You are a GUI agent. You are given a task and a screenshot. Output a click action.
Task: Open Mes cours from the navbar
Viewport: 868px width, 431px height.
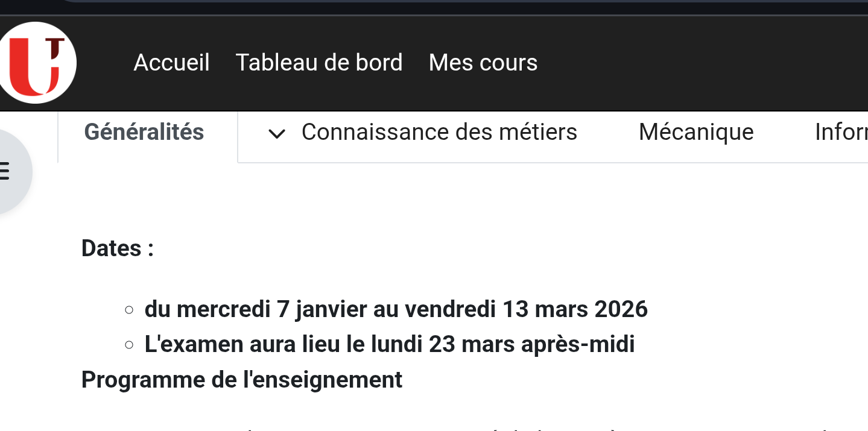(483, 63)
